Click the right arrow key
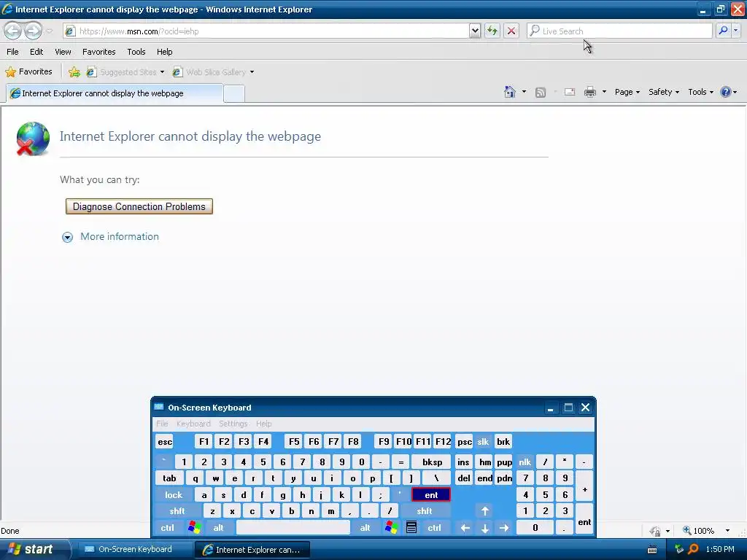This screenshot has width=747, height=560. [x=504, y=528]
